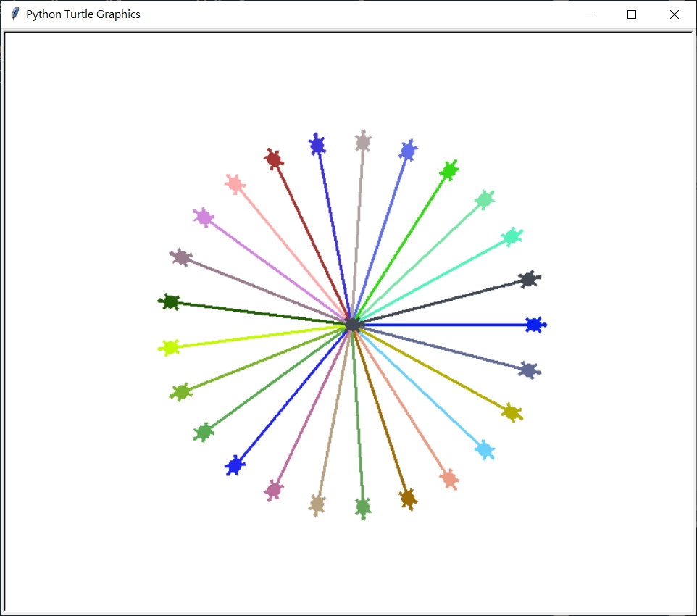Minimize the Python Turtle Graphics window
Screen dimensions: 697x616
(x=590, y=14)
